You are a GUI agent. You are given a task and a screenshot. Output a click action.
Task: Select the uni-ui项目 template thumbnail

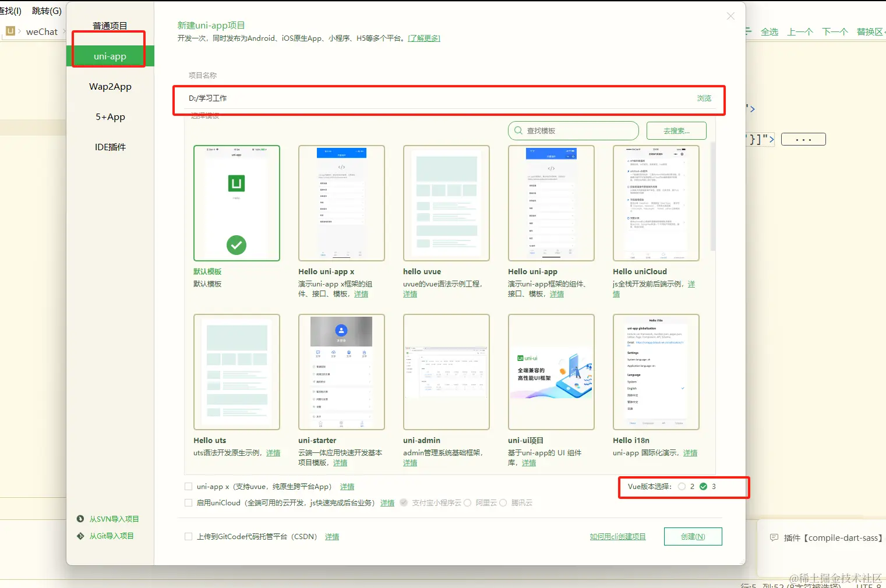551,372
